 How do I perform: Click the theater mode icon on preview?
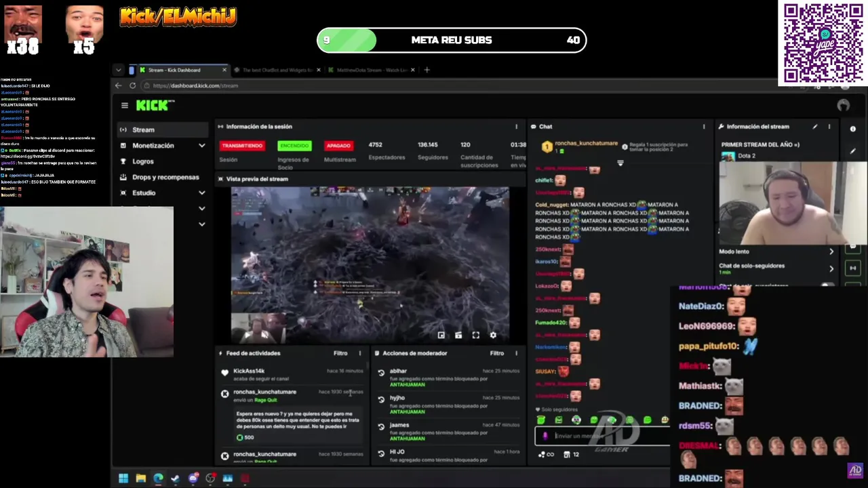click(458, 335)
